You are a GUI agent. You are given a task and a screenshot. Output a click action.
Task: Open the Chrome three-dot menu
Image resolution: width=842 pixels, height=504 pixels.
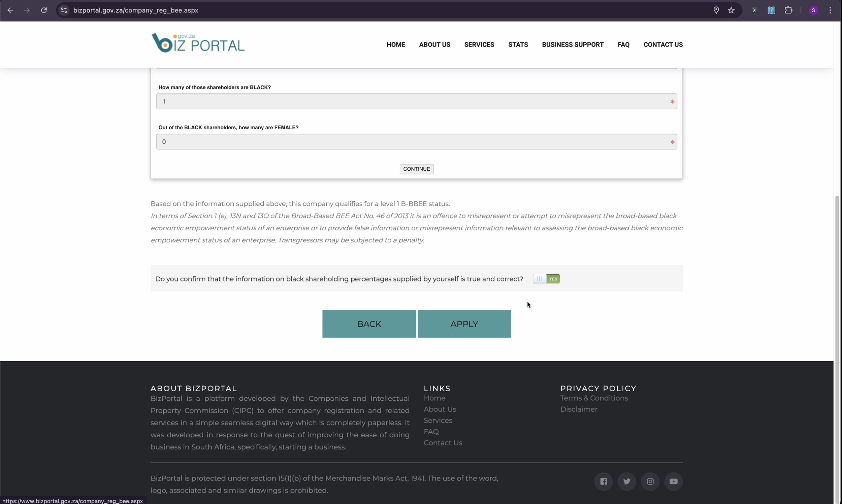coord(830,10)
